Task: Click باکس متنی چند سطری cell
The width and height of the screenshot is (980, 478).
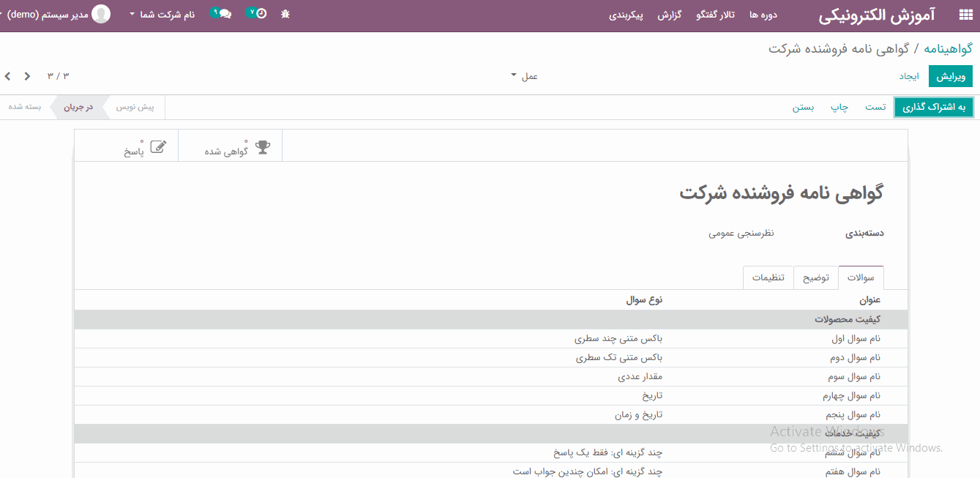Action: pyautogui.click(x=618, y=339)
